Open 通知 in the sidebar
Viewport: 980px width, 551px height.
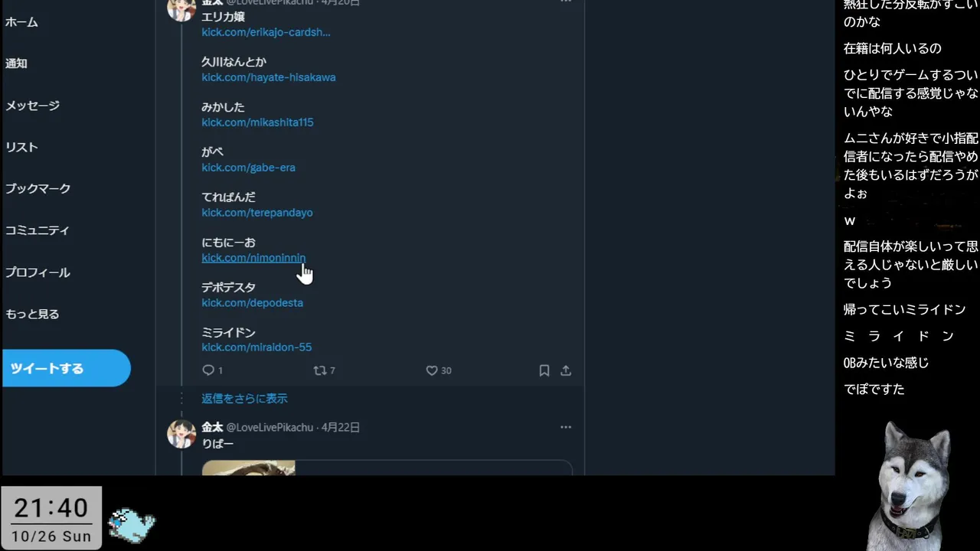(x=16, y=64)
